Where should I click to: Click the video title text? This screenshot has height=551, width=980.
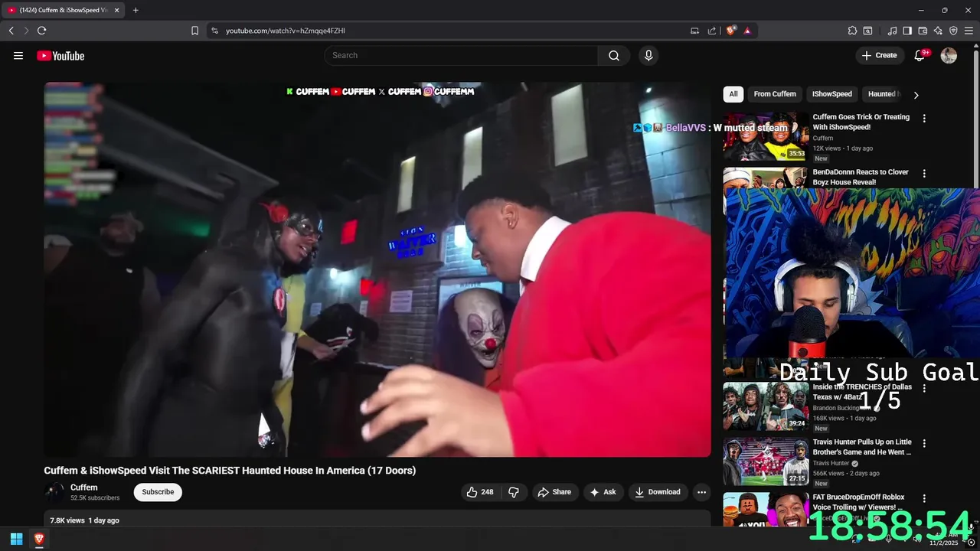(x=230, y=471)
